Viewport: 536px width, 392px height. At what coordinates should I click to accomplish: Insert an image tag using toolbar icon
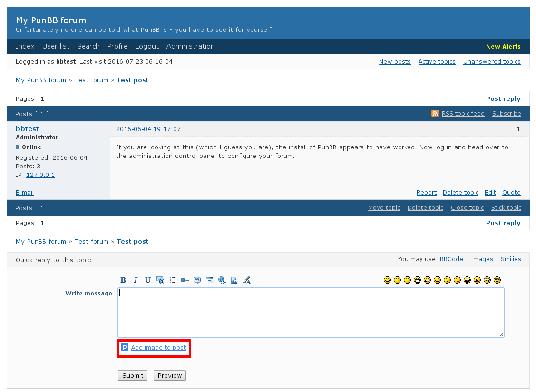[x=234, y=280]
